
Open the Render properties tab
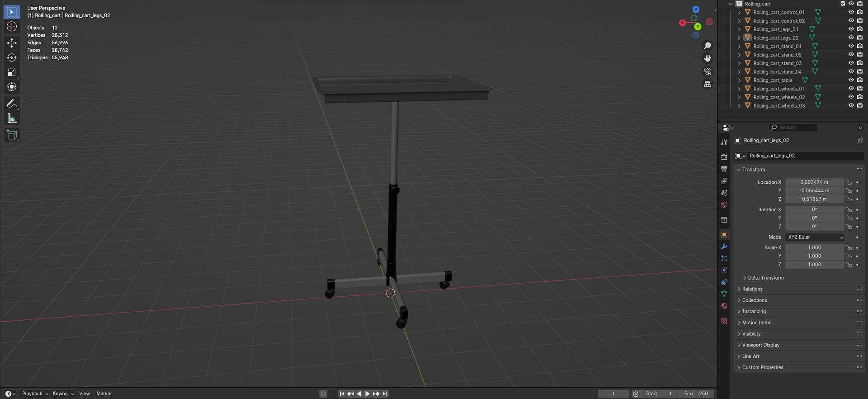tap(724, 157)
